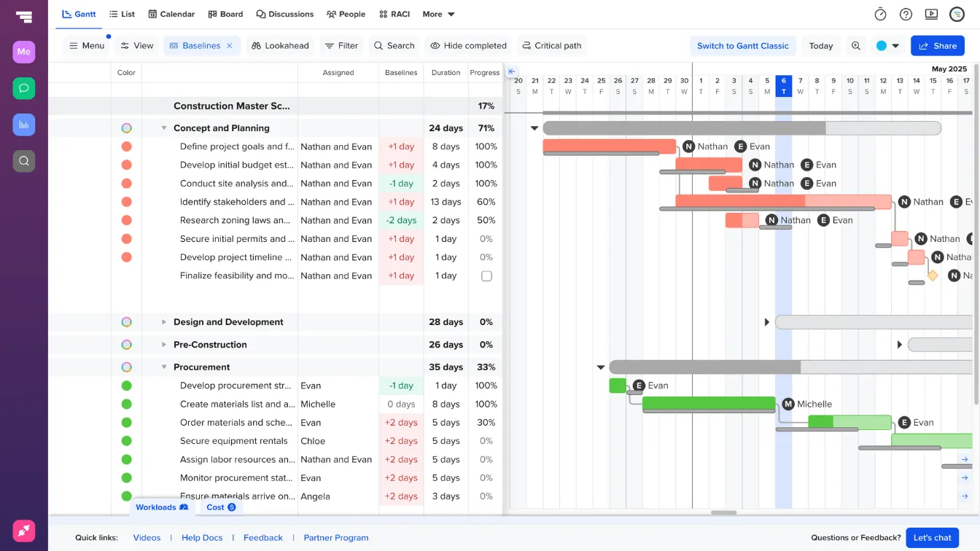Switch to the Board tab
The image size is (980, 551).
[225, 14]
